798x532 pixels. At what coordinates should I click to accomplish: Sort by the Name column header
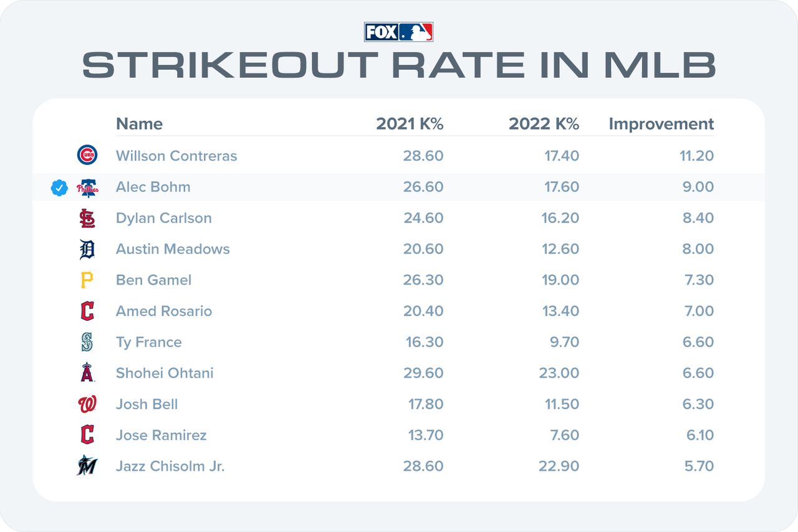click(x=139, y=124)
